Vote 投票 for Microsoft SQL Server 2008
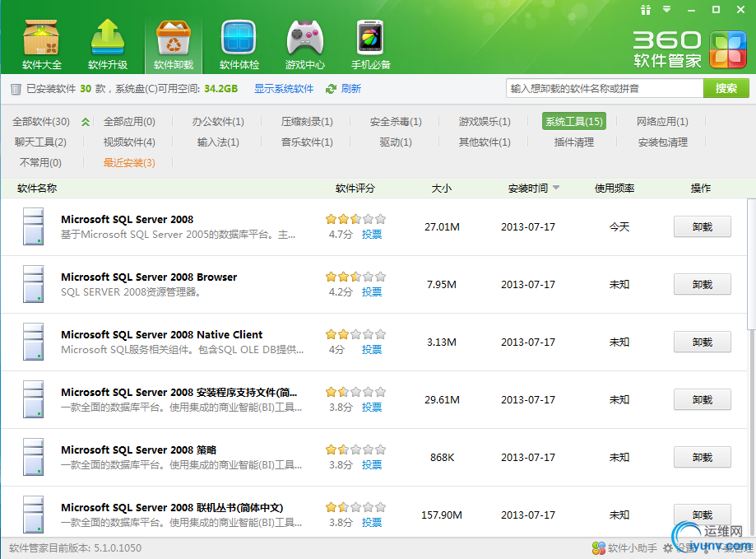Viewport: 756px width, 559px height. [372, 235]
